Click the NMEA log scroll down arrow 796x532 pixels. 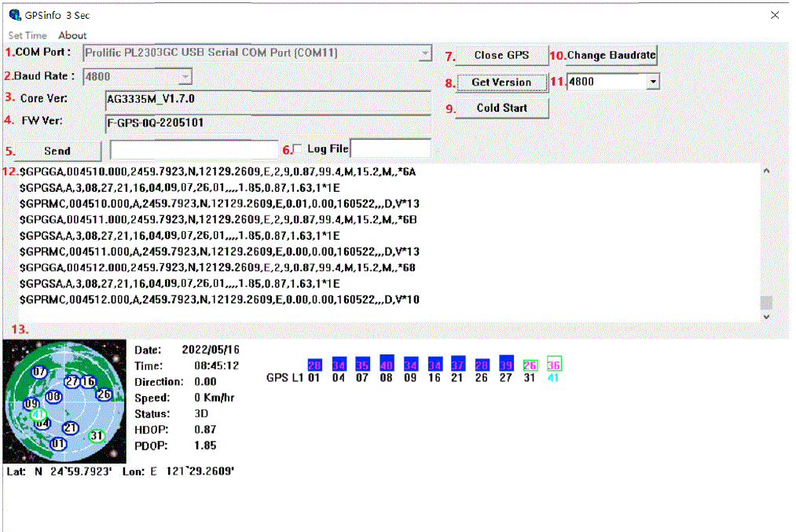coord(767,317)
